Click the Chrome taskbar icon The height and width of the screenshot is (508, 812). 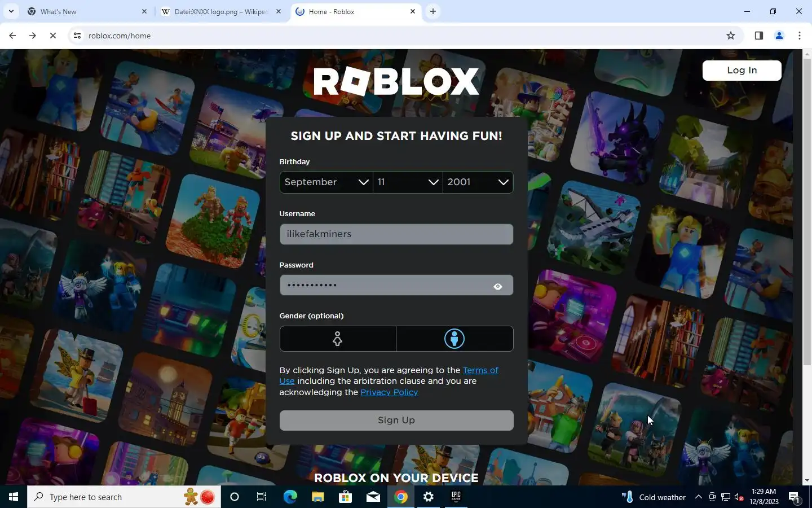(401, 497)
